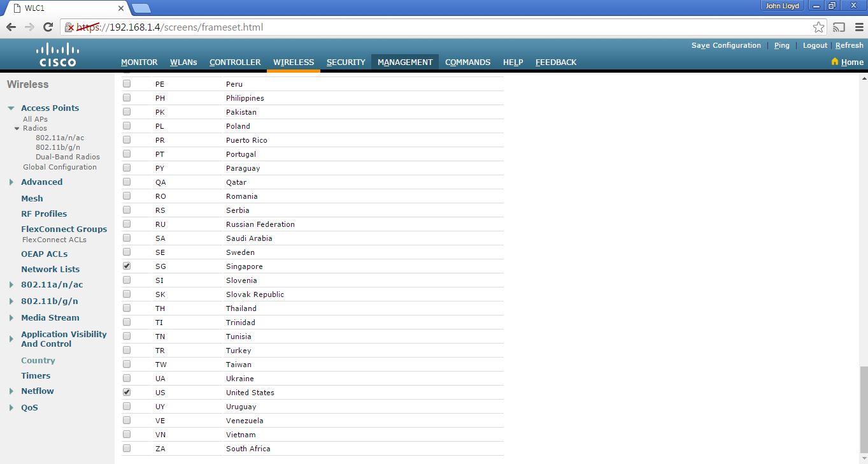Enable the Thailand checkbox

click(127, 308)
